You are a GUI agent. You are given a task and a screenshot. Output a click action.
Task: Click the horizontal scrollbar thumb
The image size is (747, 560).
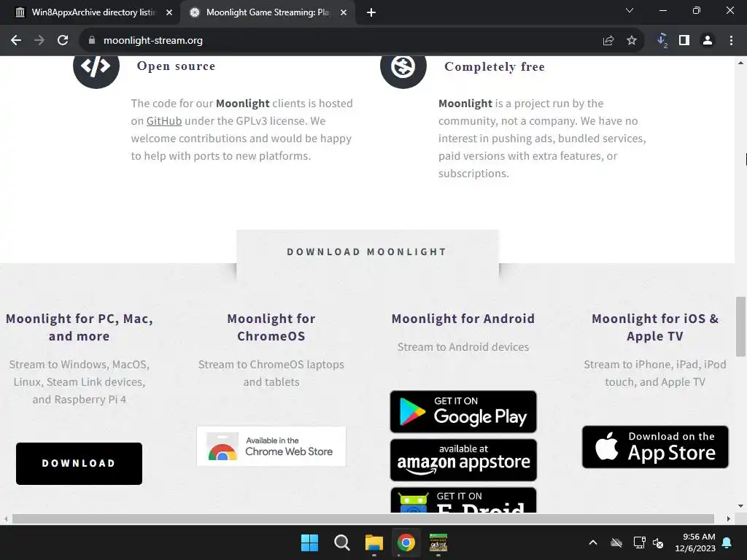[x=363, y=518]
